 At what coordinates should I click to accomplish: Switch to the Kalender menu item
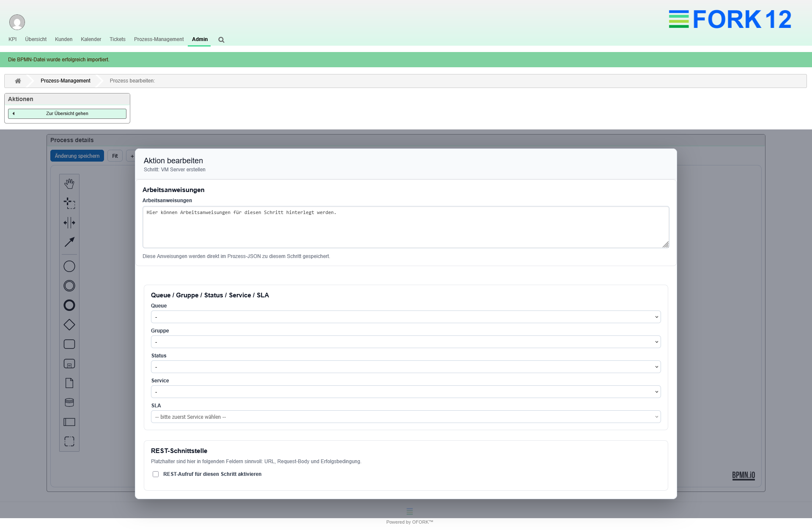point(91,39)
